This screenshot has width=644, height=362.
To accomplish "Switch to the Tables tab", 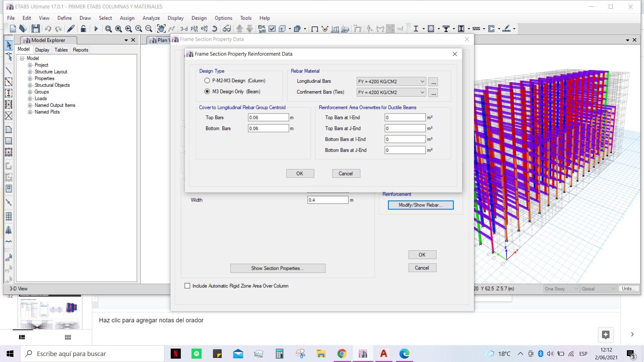I will pyautogui.click(x=61, y=50).
